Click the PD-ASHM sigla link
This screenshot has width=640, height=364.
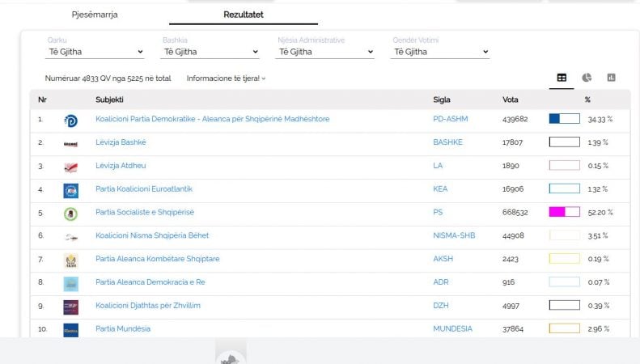click(450, 119)
